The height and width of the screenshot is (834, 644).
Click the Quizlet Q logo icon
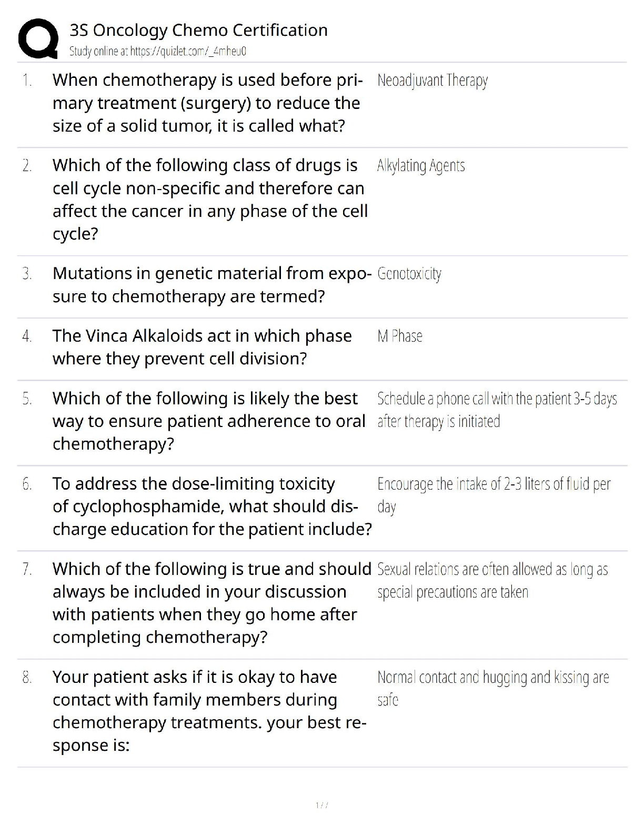(x=38, y=38)
